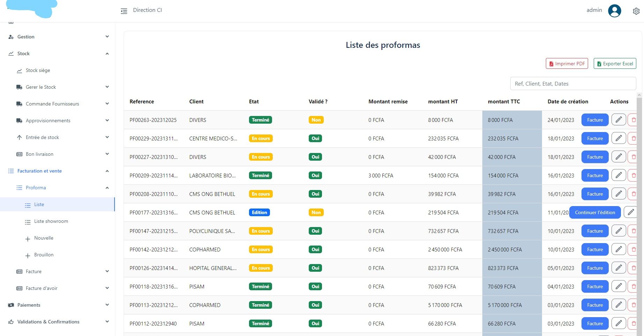Image resolution: width=644 pixels, height=336 pixels.
Task: Open Liste showroom in sidebar
Action: (51, 221)
